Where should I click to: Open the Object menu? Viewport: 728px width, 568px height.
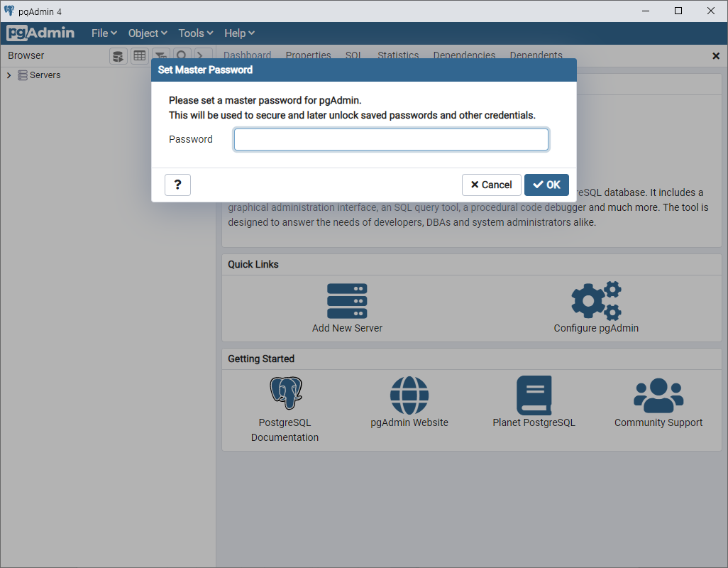pyautogui.click(x=148, y=33)
